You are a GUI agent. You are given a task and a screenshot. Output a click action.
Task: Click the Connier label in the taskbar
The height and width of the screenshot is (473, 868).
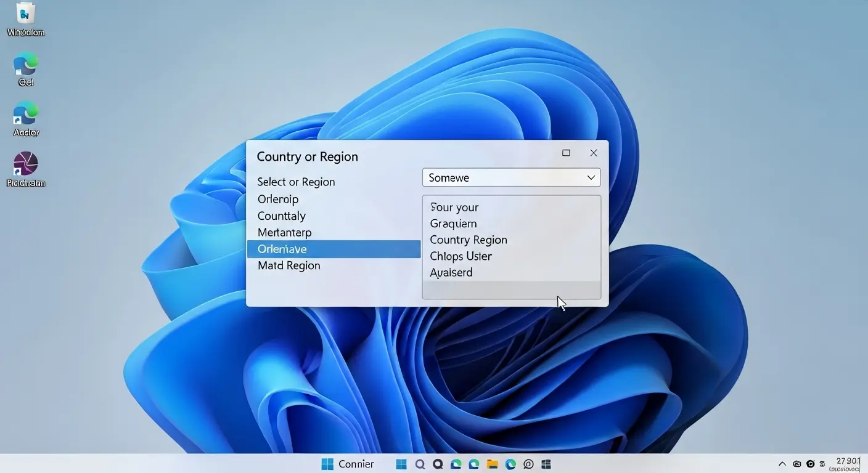point(356,464)
